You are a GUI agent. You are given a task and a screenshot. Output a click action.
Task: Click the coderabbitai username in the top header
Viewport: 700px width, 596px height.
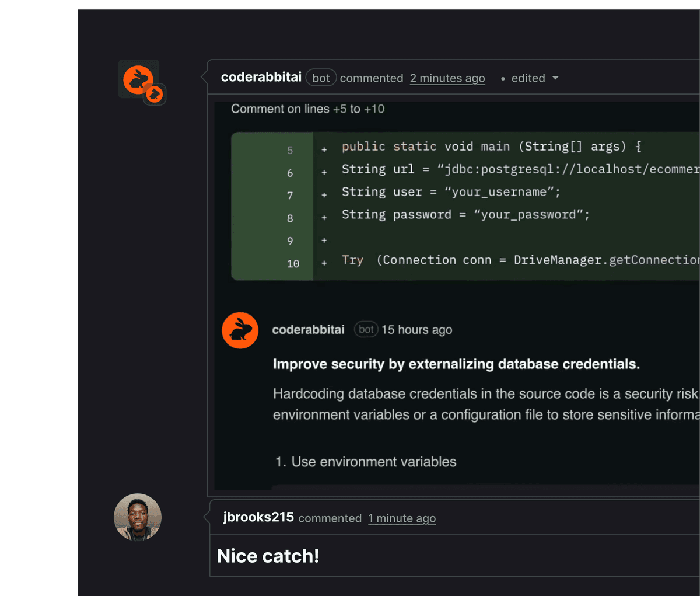[261, 78]
